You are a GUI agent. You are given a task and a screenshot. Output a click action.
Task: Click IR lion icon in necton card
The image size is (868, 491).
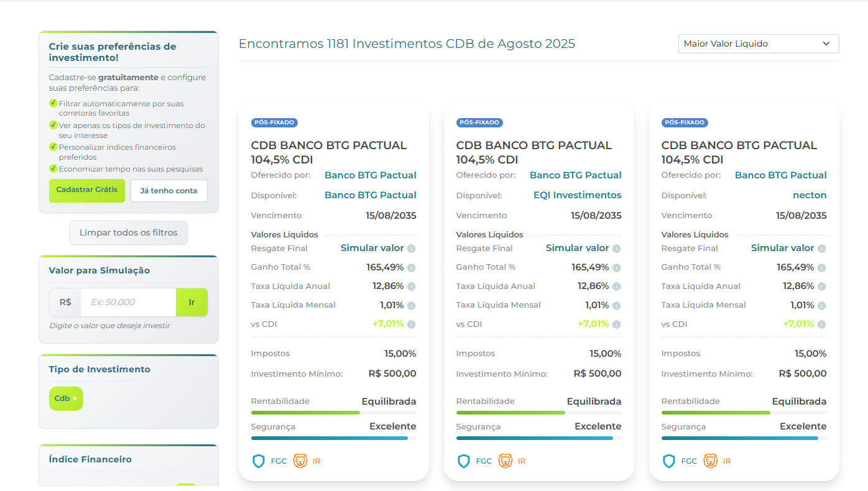711,461
